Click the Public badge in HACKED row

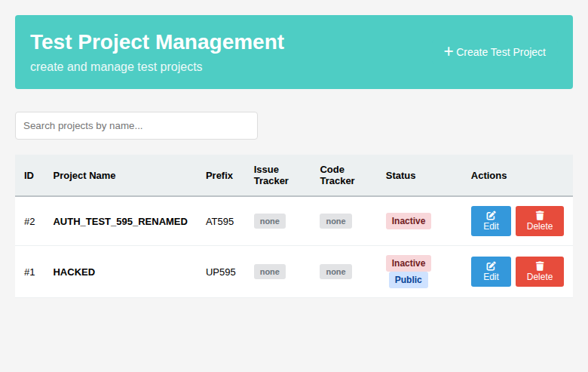pos(409,280)
